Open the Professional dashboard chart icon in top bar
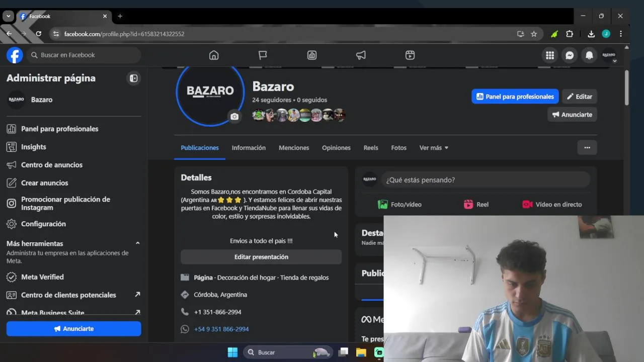 coord(312,55)
